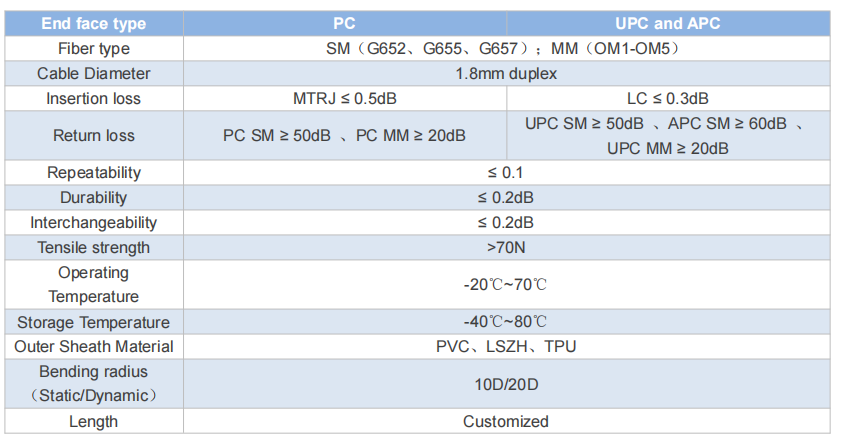
Task: Click the ">70N" tensile strength value
Action: [x=505, y=247]
